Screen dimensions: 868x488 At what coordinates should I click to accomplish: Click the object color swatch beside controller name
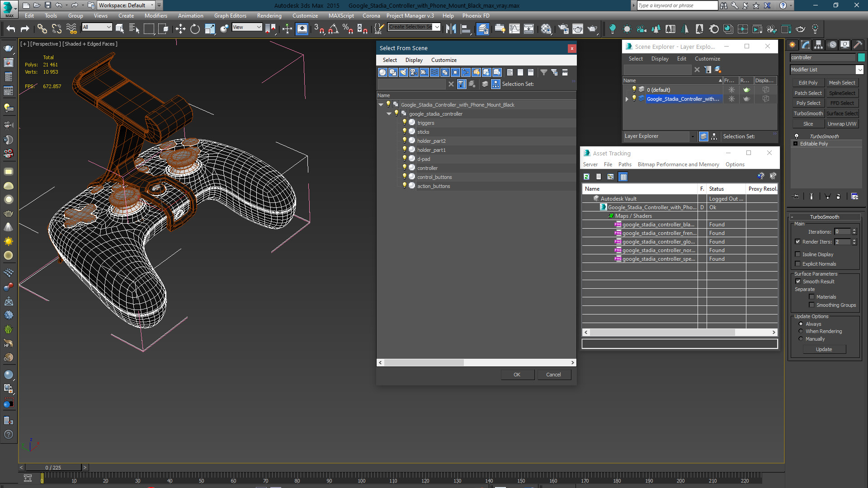click(861, 57)
